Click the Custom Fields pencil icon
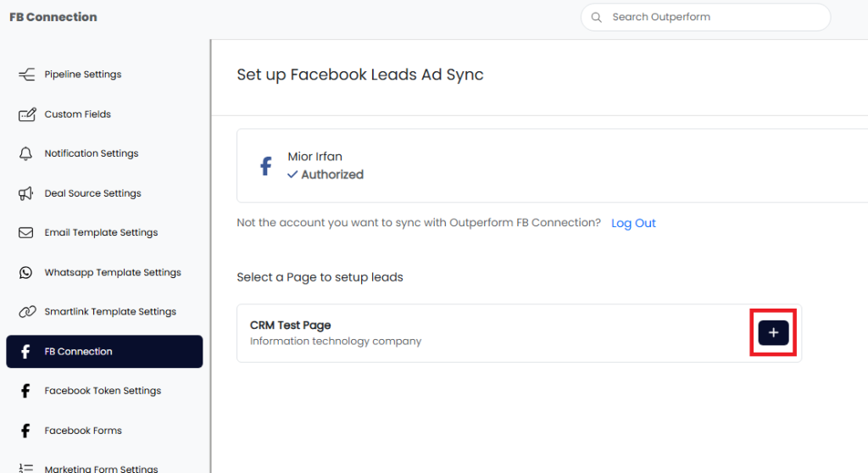The image size is (868, 473). [26, 114]
